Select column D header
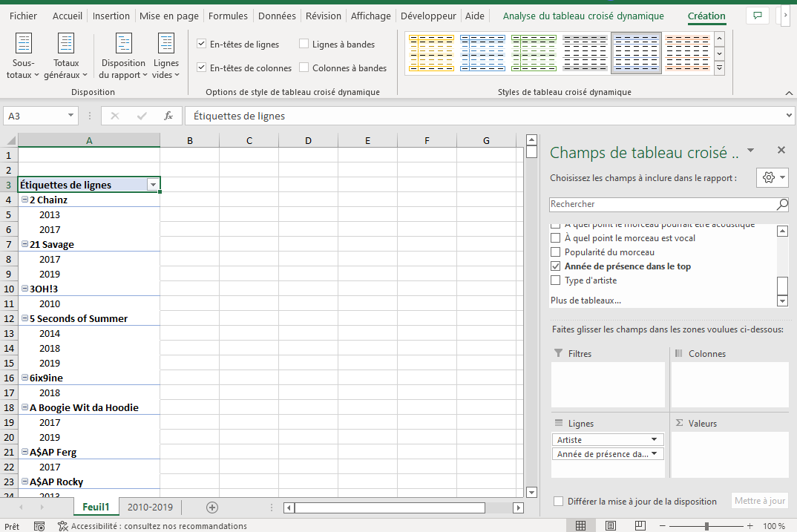Image resolution: width=797 pixels, height=532 pixels. tap(308, 140)
